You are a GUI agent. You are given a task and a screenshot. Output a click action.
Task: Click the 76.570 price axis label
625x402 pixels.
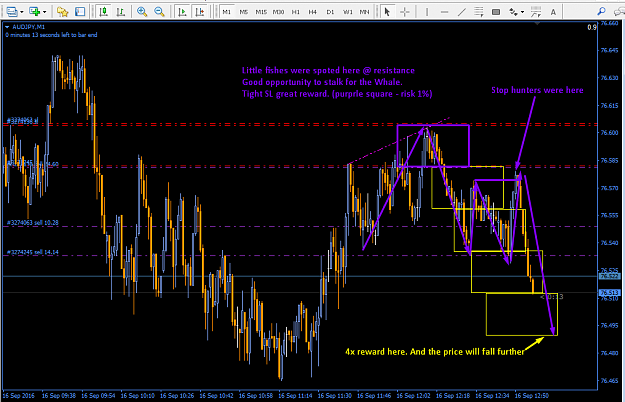[x=609, y=188]
